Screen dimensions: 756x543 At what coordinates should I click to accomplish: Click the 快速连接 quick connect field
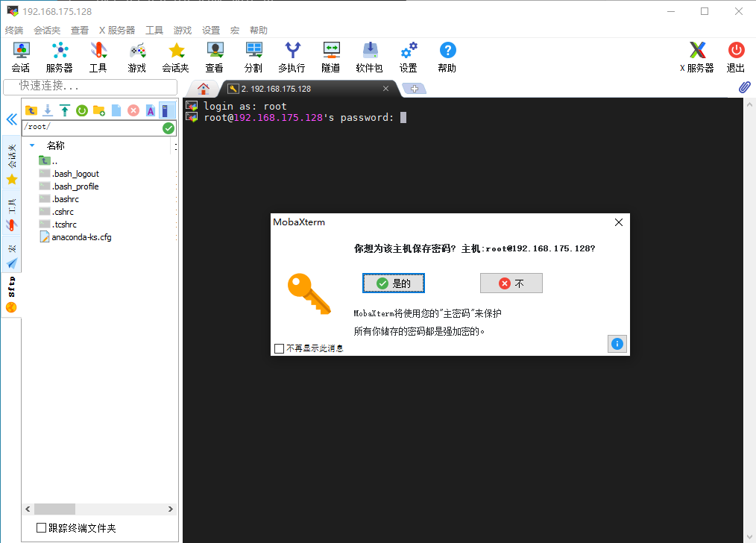click(x=90, y=87)
